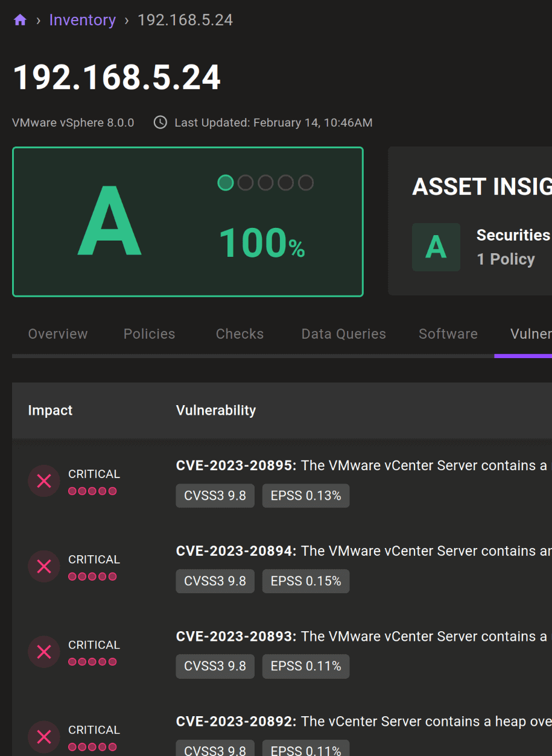Screen dimensions: 552x756
Task: Click the home icon in the breadcrumb
Action: point(20,19)
